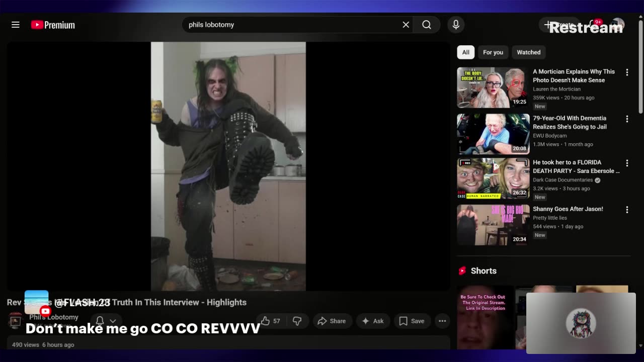The height and width of the screenshot is (362, 644).
Task: Click the main video player
Action: coord(228,166)
